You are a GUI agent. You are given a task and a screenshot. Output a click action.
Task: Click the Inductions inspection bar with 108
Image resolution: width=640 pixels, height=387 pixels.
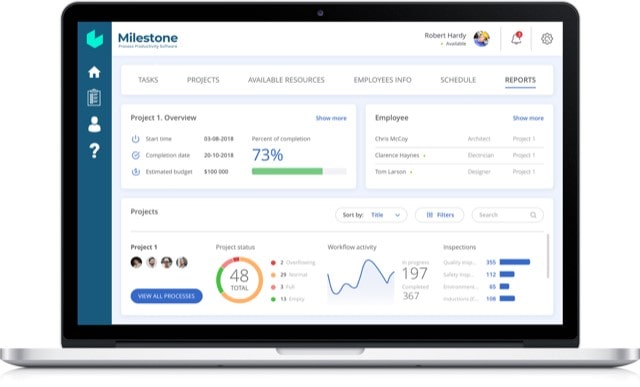pos(507,299)
